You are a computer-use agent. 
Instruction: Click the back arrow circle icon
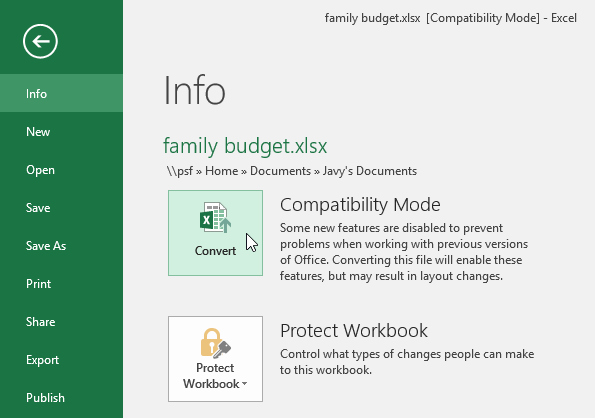pyautogui.click(x=40, y=41)
